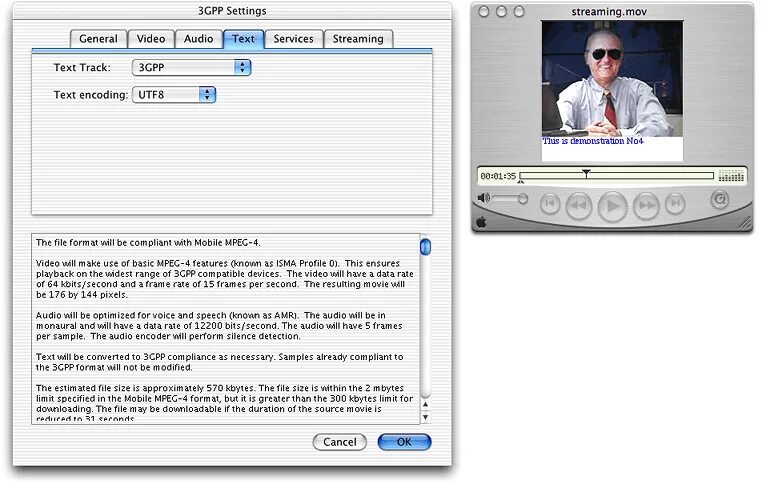The image size is (766, 484).
Task: Close the streaming.mov window
Action: pos(484,11)
